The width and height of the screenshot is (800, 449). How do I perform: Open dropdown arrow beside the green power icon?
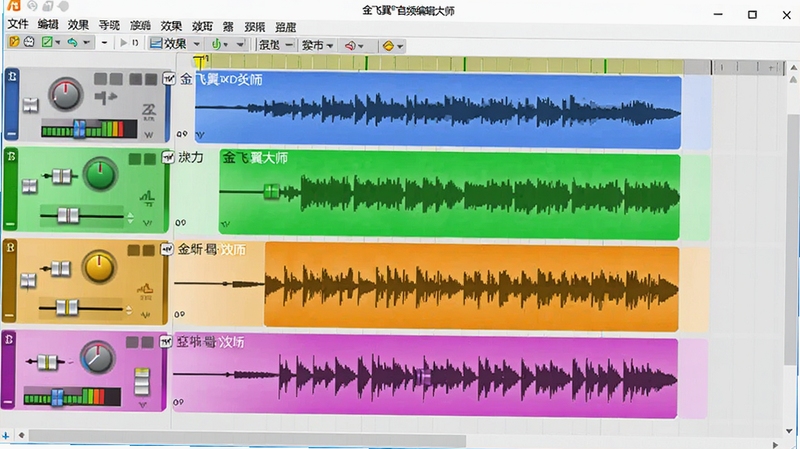click(226, 45)
